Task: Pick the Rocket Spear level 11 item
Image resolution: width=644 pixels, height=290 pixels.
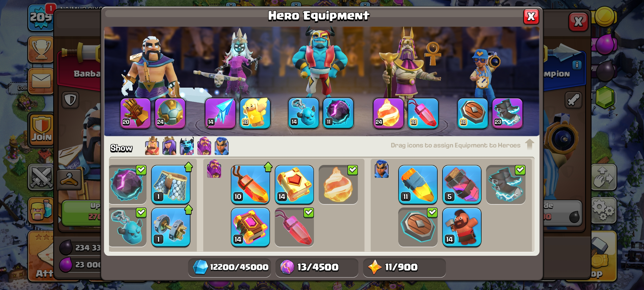Action: [418, 184]
